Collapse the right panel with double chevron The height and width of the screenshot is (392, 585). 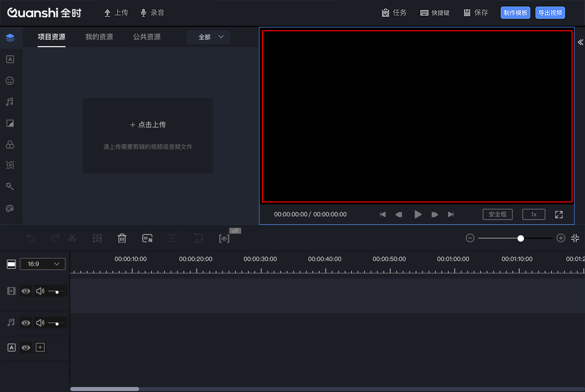(580, 43)
